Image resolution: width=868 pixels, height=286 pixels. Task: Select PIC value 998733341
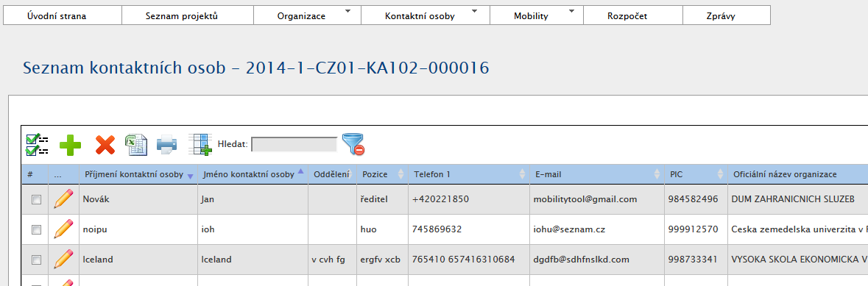tap(696, 259)
